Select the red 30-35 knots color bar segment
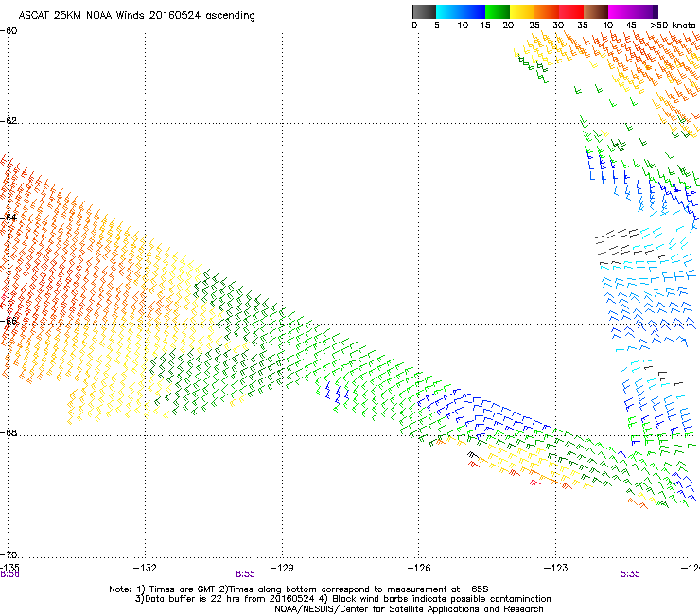The height and width of the screenshot is (615, 700). point(571,11)
